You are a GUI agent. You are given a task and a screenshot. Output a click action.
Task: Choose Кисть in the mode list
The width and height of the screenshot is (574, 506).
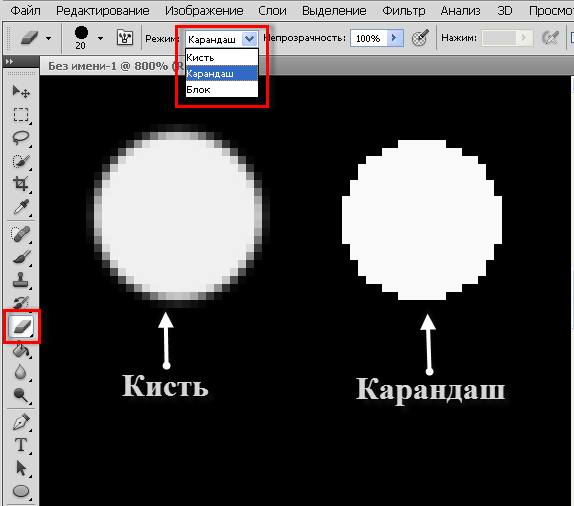[x=222, y=57]
